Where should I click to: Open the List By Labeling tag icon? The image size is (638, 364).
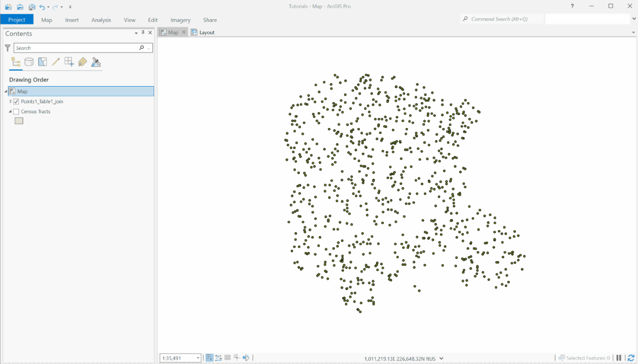click(82, 62)
